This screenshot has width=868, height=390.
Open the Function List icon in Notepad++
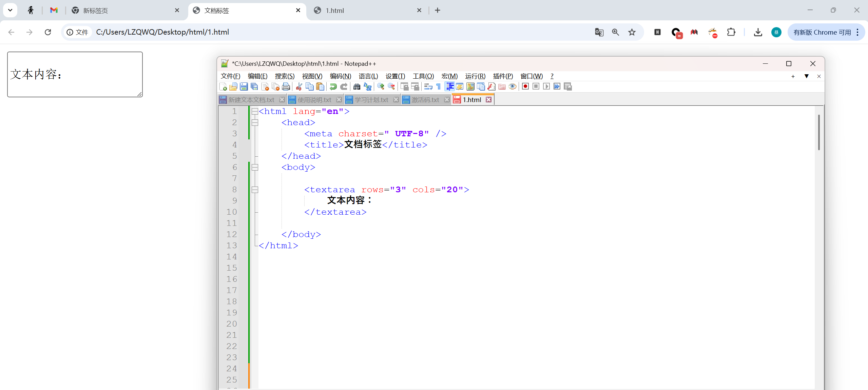click(x=491, y=86)
